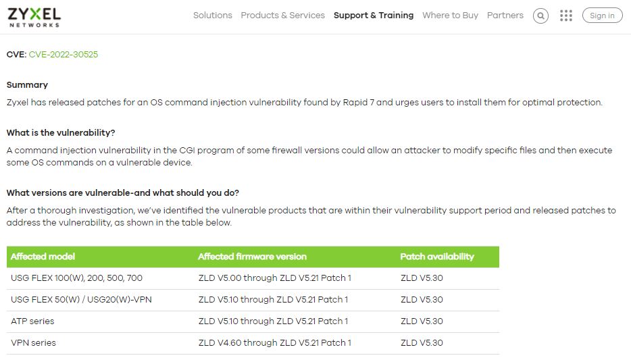This screenshot has width=631, height=364.
Task: Open the Partners menu
Action: click(505, 16)
